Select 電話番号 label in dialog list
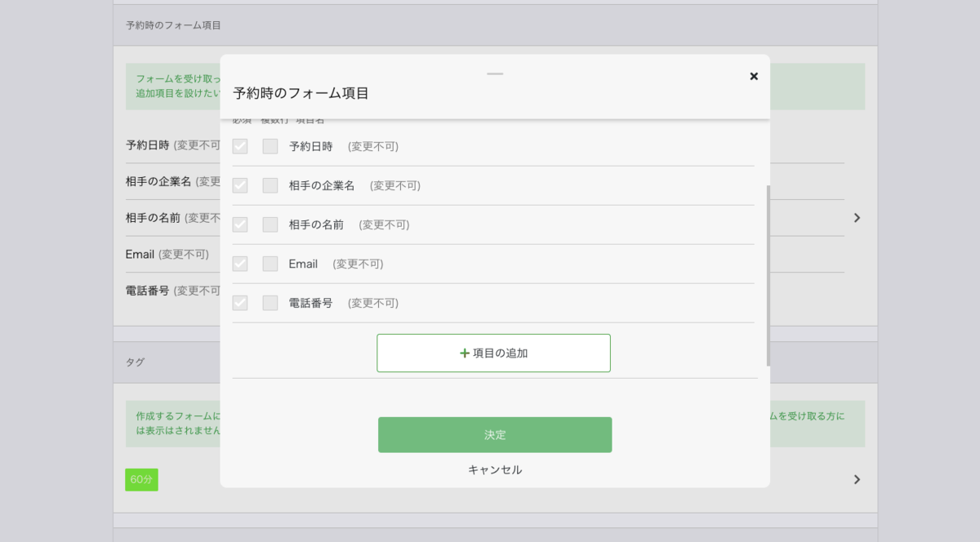The height and width of the screenshot is (542, 980). pyautogui.click(x=311, y=303)
